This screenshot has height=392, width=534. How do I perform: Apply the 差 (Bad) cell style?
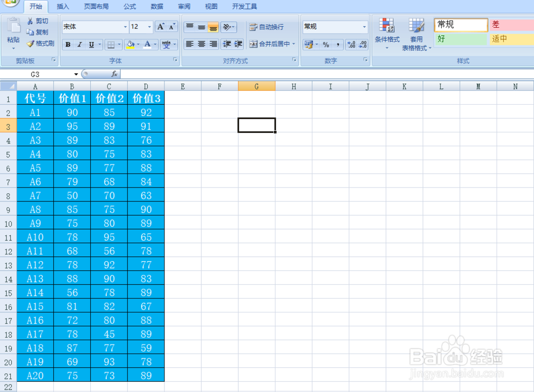click(x=511, y=25)
